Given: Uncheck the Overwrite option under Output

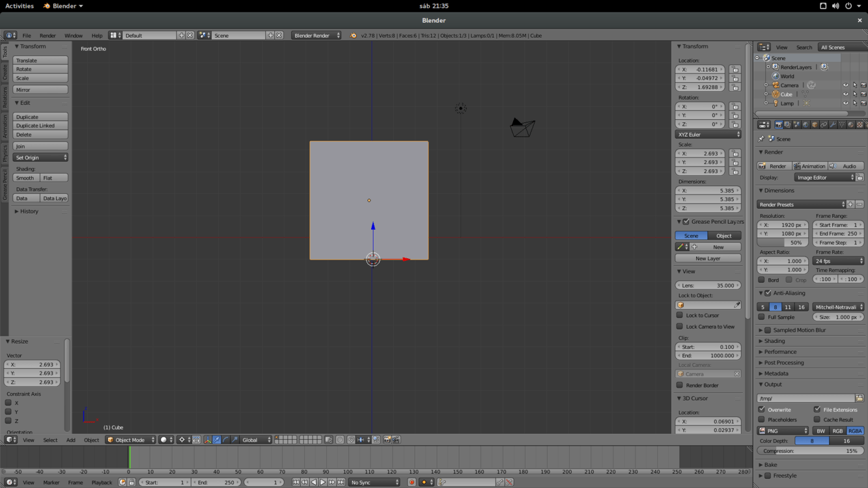Looking at the screenshot, I should click(x=761, y=410).
